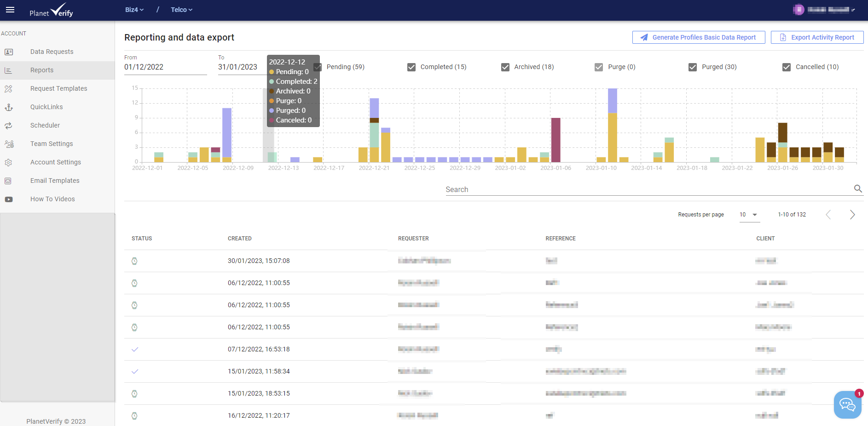The width and height of the screenshot is (868, 426).
Task: Toggle the Purged (30) checkbox
Action: coord(693,67)
